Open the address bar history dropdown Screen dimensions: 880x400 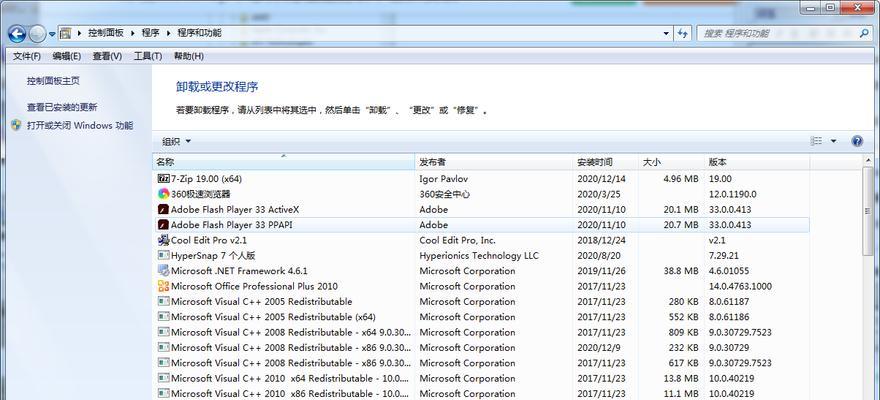(667, 33)
